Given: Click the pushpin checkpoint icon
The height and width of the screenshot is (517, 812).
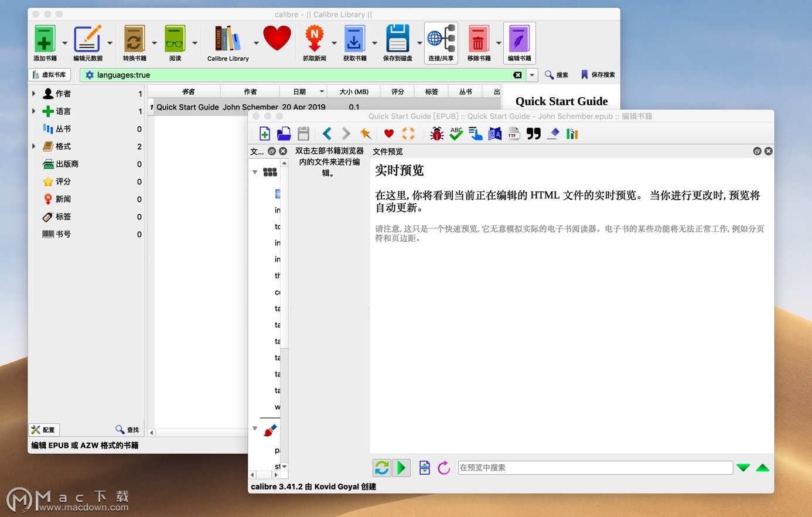Looking at the screenshot, I should coord(366,134).
